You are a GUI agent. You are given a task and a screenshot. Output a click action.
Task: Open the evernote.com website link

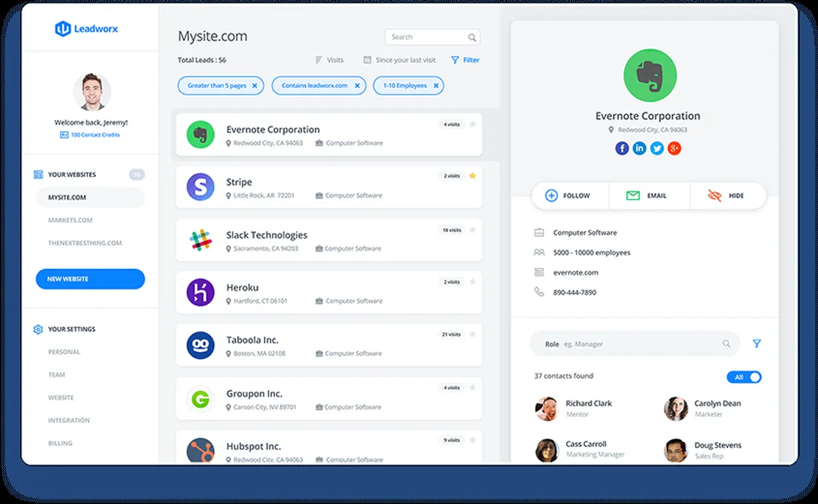[575, 272]
